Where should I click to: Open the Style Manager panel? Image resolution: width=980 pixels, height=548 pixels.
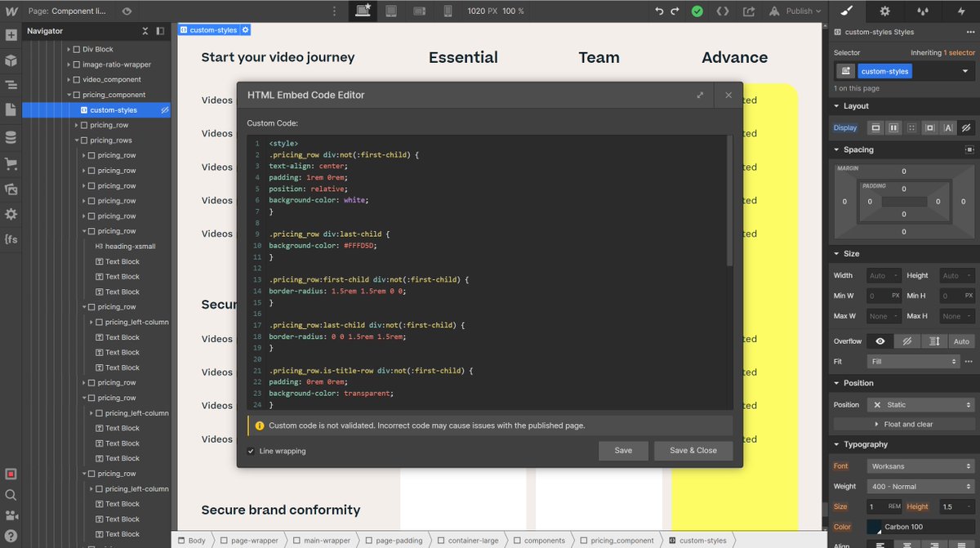(924, 11)
